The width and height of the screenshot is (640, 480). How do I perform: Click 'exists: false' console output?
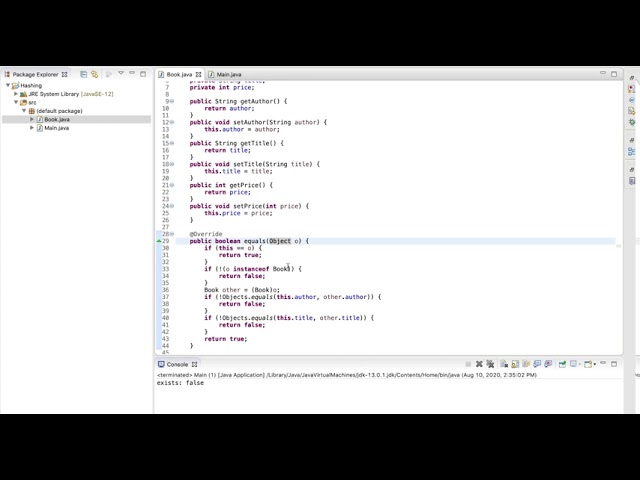click(x=180, y=383)
